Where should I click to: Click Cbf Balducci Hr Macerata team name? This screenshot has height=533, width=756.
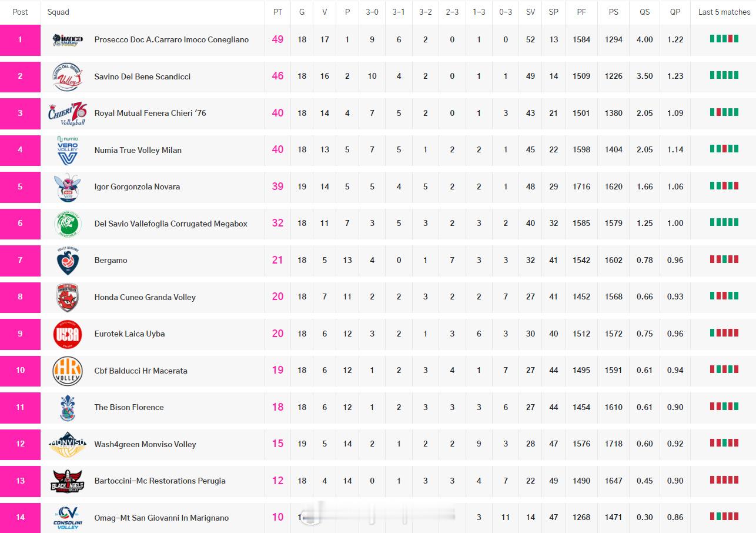pos(141,371)
